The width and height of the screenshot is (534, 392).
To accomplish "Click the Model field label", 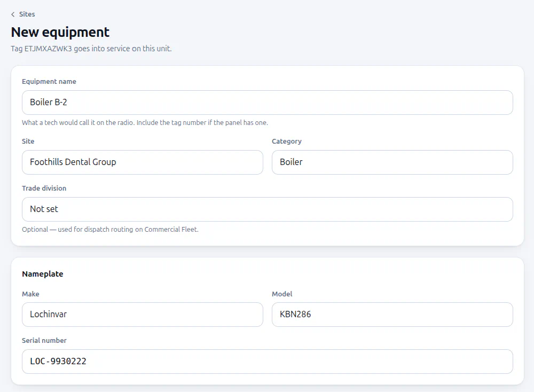I will (282, 294).
